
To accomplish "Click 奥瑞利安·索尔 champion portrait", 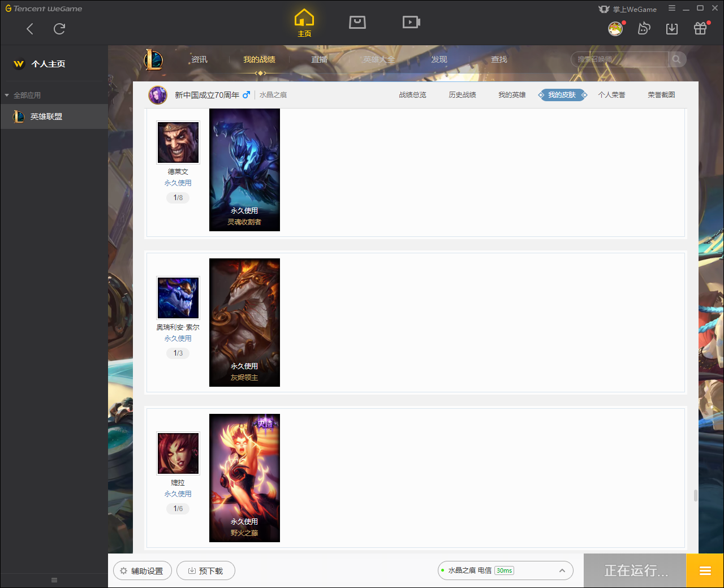I will pos(178,298).
